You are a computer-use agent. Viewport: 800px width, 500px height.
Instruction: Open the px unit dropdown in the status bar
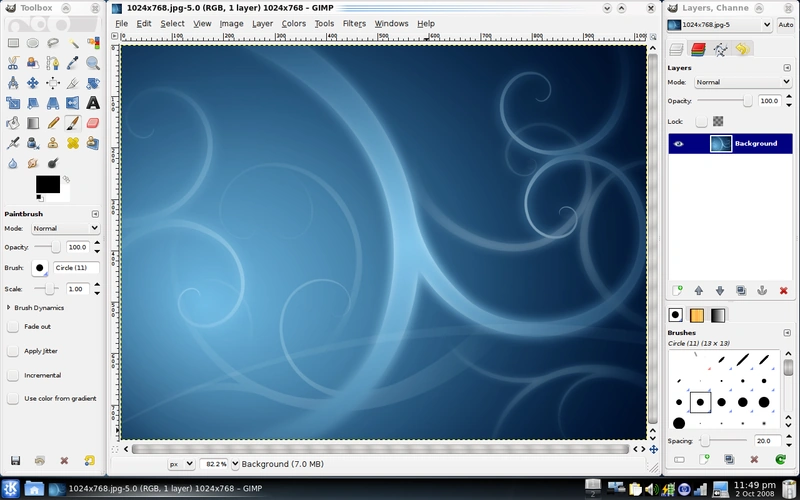coord(182,464)
